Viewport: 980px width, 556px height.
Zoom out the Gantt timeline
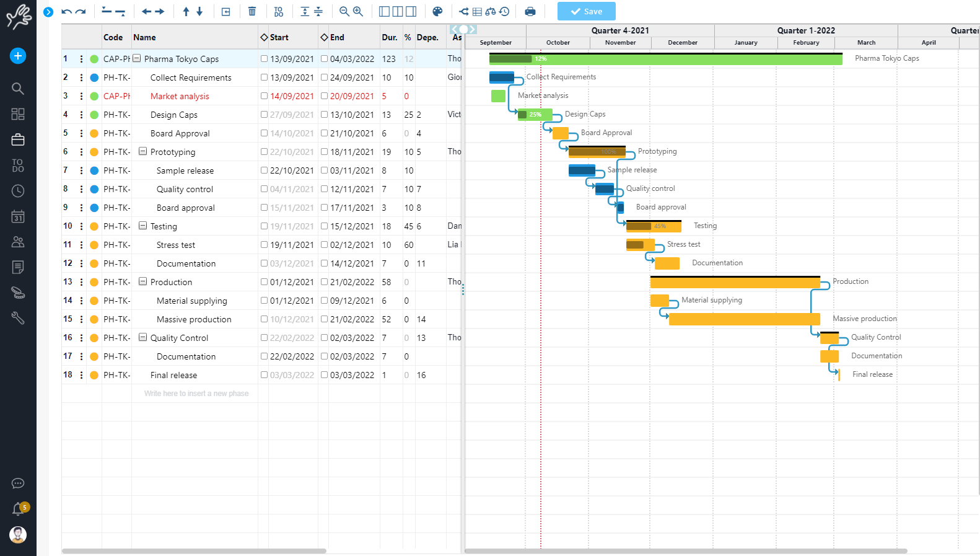tap(344, 12)
